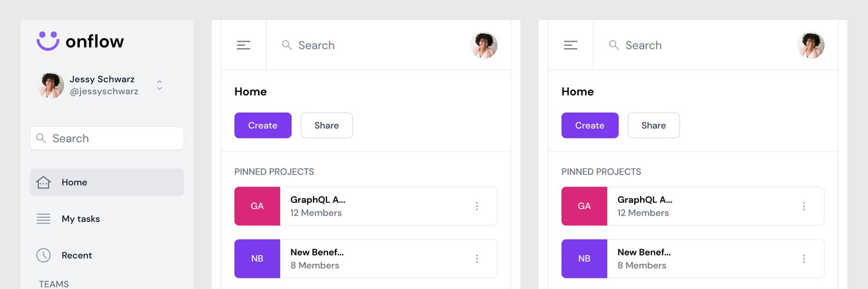Click the TEAMS section heading in sidebar
This screenshot has width=868, height=289.
pos(54,284)
